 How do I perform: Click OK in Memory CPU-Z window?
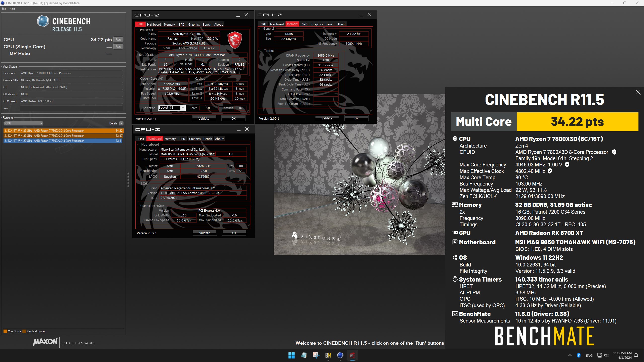[356, 118]
